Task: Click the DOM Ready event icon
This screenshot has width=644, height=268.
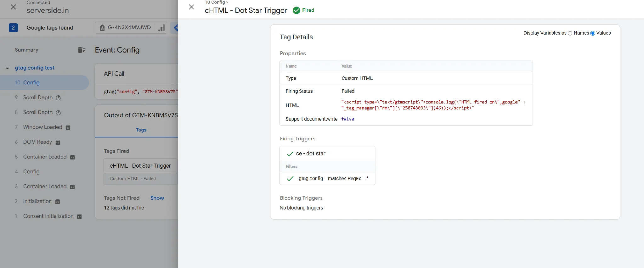Action: pos(58,142)
